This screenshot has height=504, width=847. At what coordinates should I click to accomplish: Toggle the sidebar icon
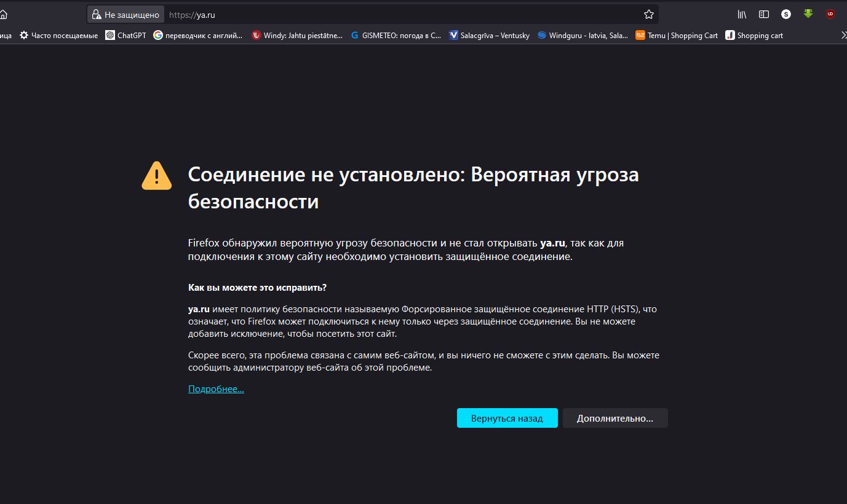click(764, 14)
